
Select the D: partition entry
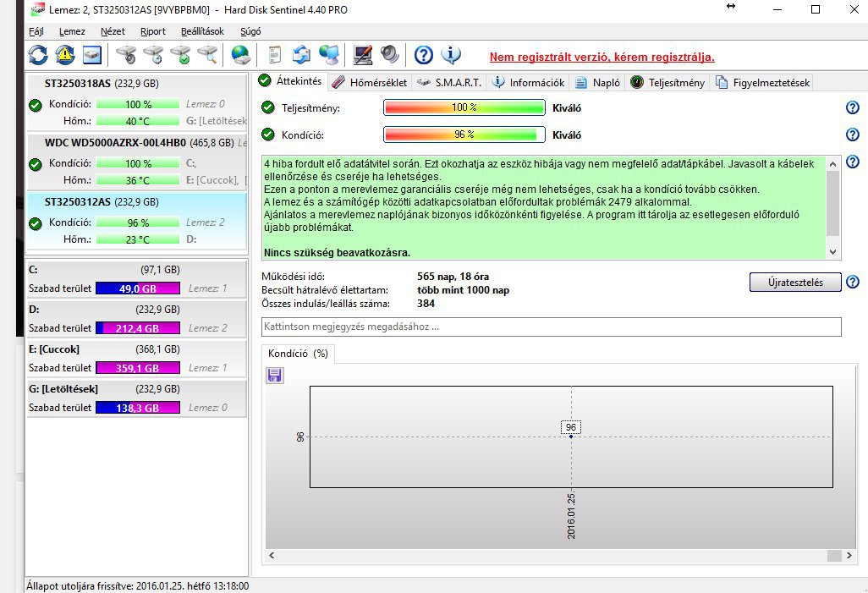(x=137, y=319)
